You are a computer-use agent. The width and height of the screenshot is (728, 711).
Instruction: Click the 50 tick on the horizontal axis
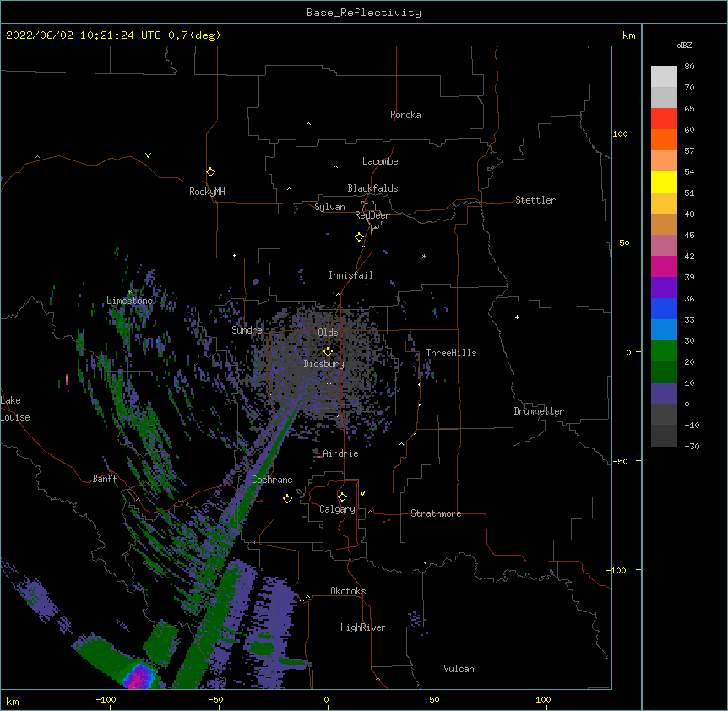[434, 699]
